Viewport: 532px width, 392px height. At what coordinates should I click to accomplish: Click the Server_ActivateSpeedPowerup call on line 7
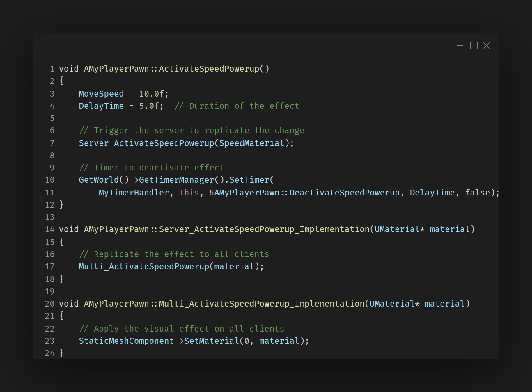tap(146, 143)
